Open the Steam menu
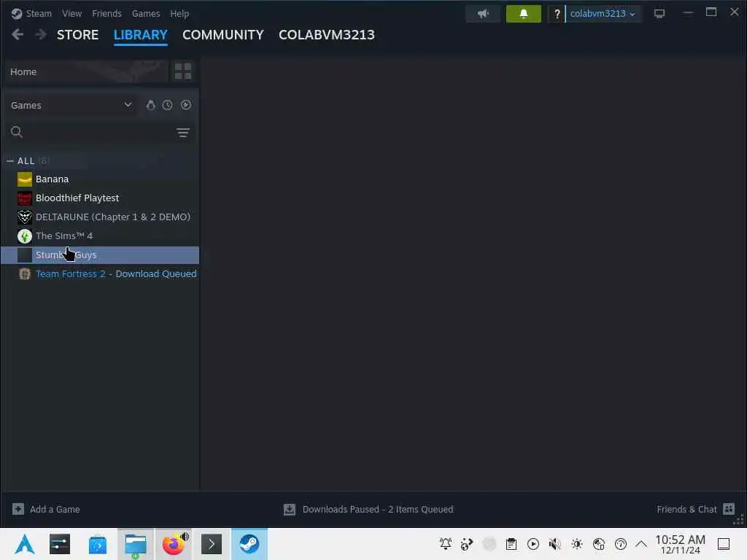Viewport: 747px width, 560px height. click(x=39, y=13)
